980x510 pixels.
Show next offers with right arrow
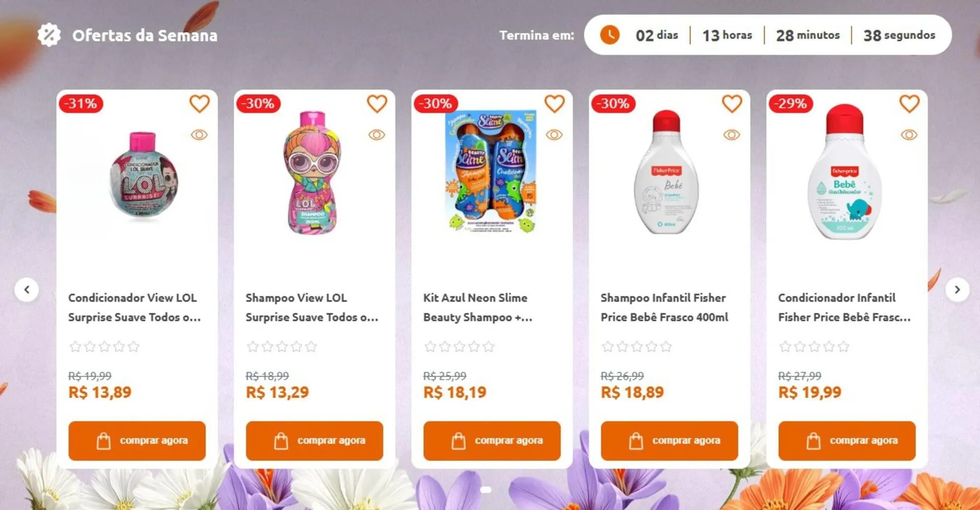(957, 289)
